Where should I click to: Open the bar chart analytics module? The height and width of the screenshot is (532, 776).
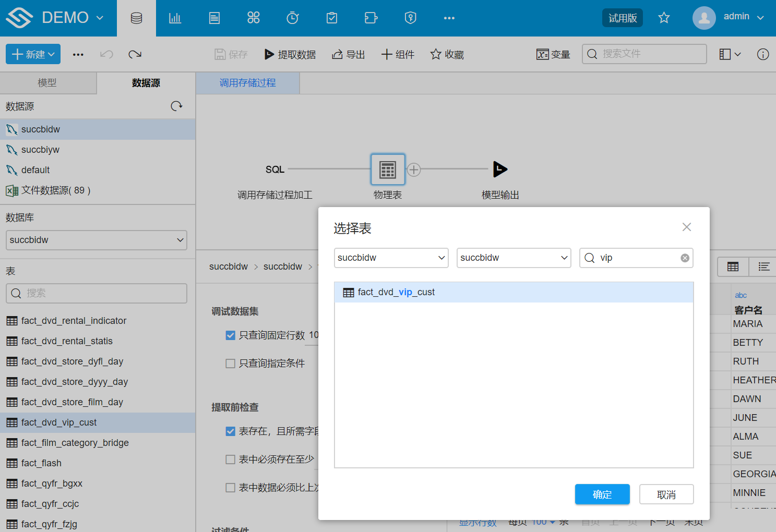tap(175, 17)
